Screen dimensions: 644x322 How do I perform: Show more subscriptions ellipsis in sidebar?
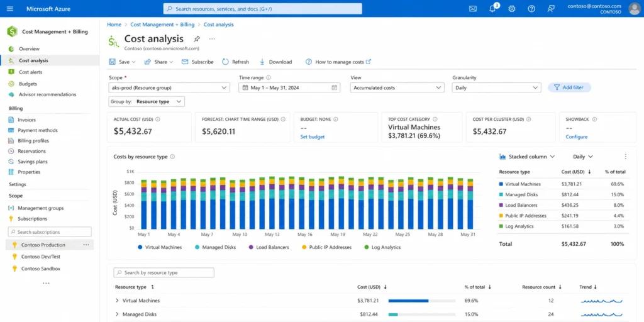coord(46,283)
